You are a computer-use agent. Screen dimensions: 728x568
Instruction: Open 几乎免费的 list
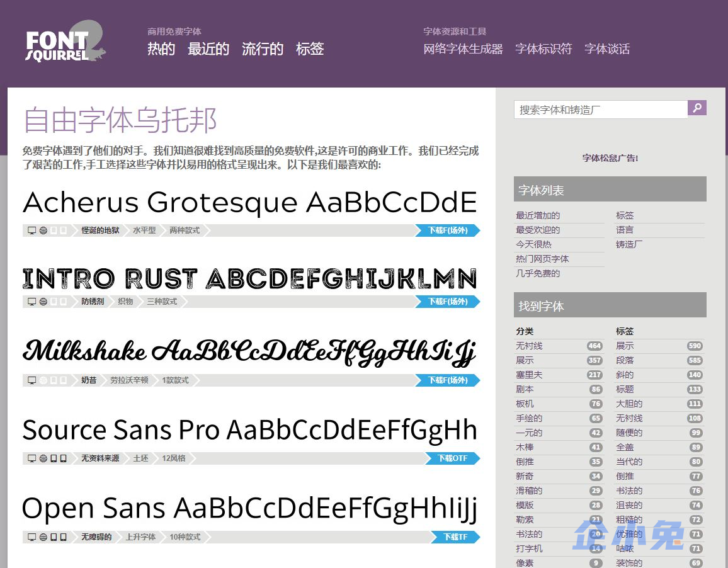[x=538, y=273]
